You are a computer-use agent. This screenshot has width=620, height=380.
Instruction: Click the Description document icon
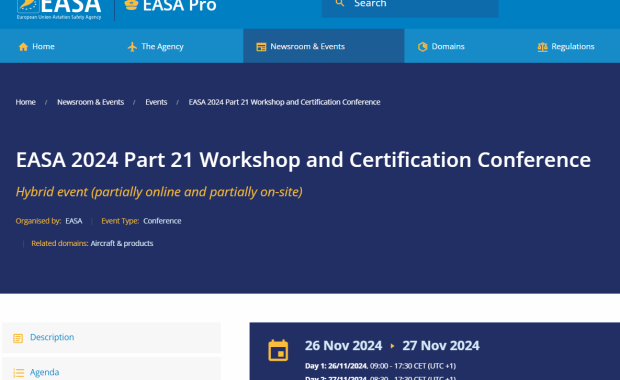[x=18, y=338]
